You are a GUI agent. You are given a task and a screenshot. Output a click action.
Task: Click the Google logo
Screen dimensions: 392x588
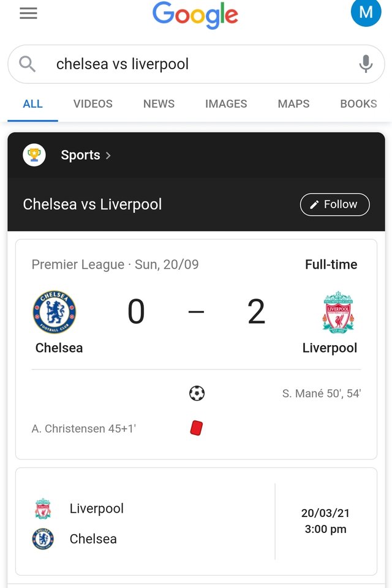(x=195, y=15)
